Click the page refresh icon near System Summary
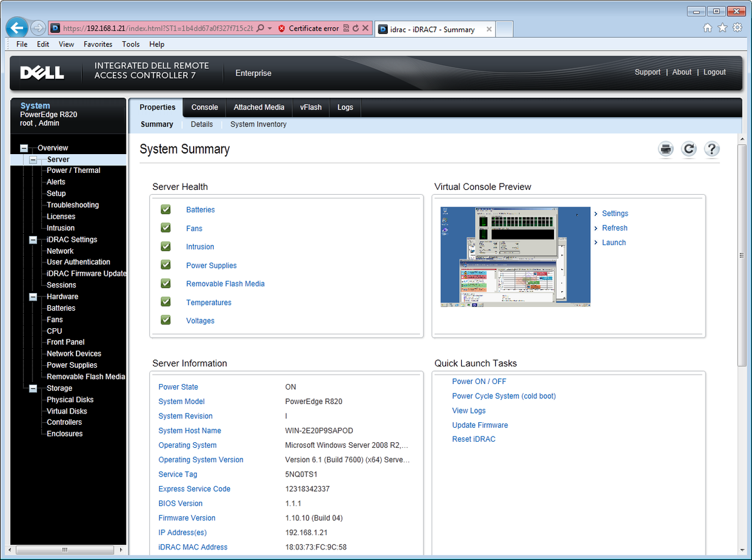Image resolution: width=752 pixels, height=560 pixels. (688, 149)
